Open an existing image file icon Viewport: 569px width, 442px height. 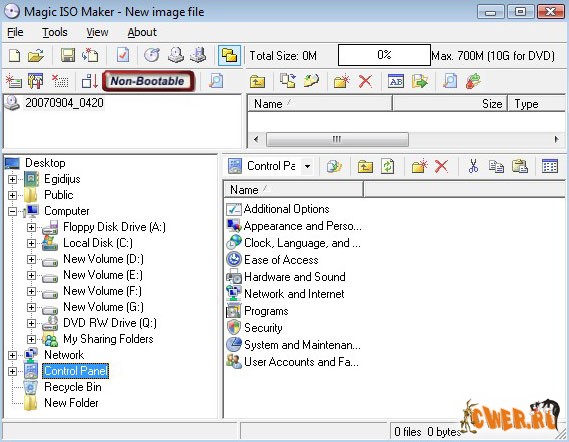point(36,55)
